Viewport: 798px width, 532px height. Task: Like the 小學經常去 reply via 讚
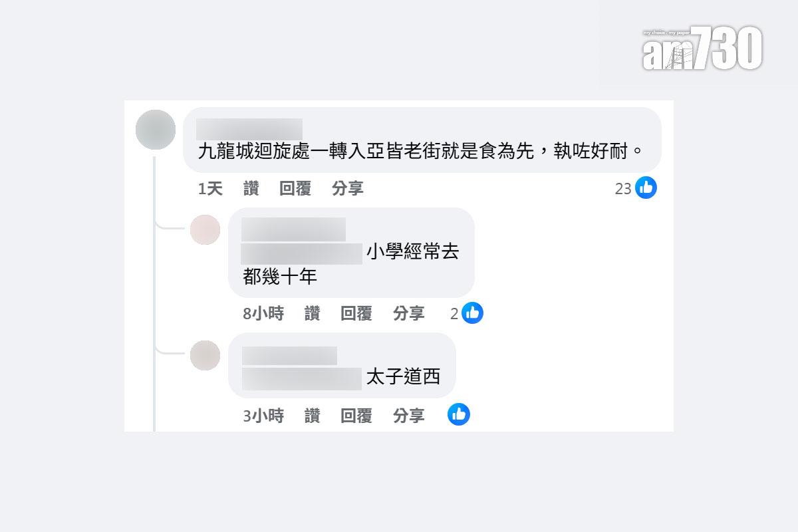[312, 313]
